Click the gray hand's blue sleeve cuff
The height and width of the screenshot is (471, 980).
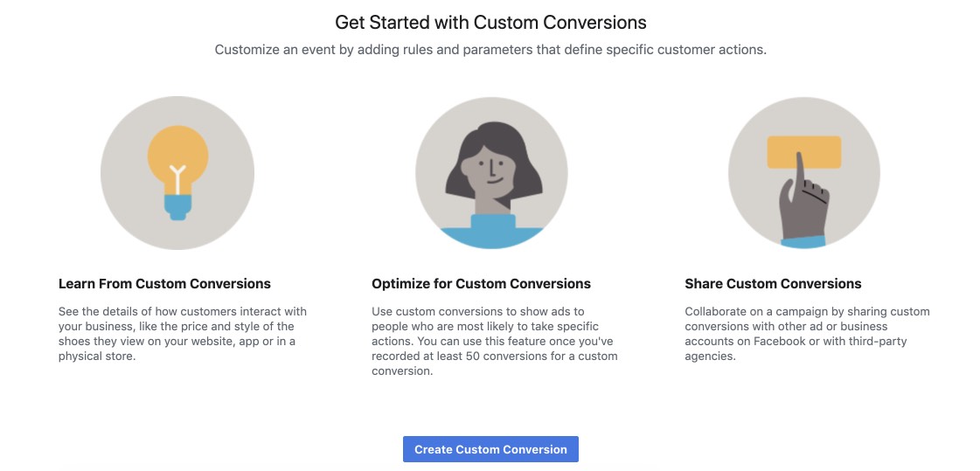804,241
